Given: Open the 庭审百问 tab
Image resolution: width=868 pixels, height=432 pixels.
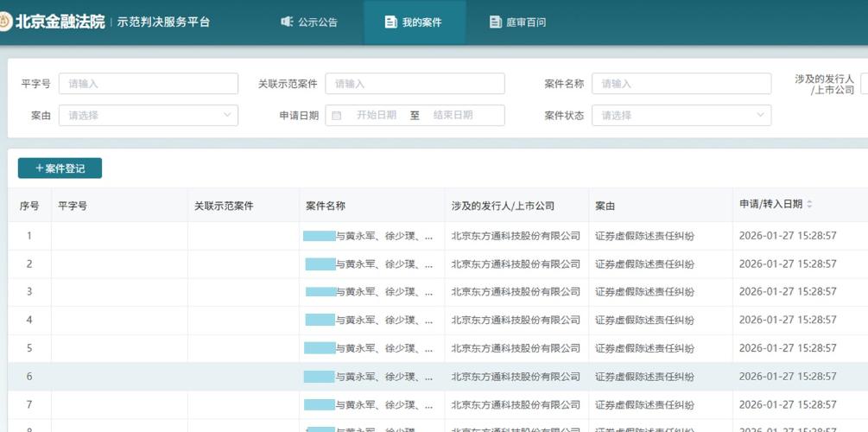Looking at the screenshot, I should pyautogui.click(x=517, y=22).
